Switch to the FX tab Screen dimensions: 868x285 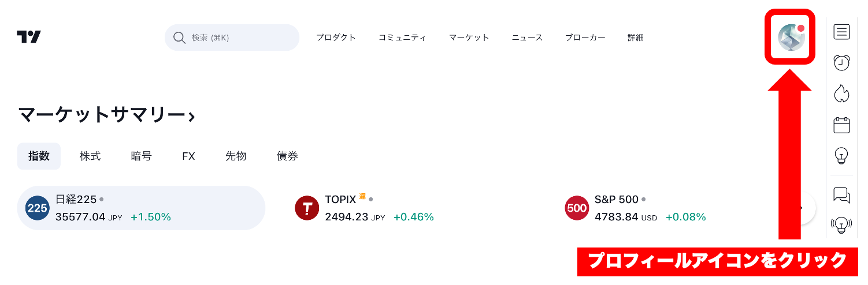(x=188, y=156)
